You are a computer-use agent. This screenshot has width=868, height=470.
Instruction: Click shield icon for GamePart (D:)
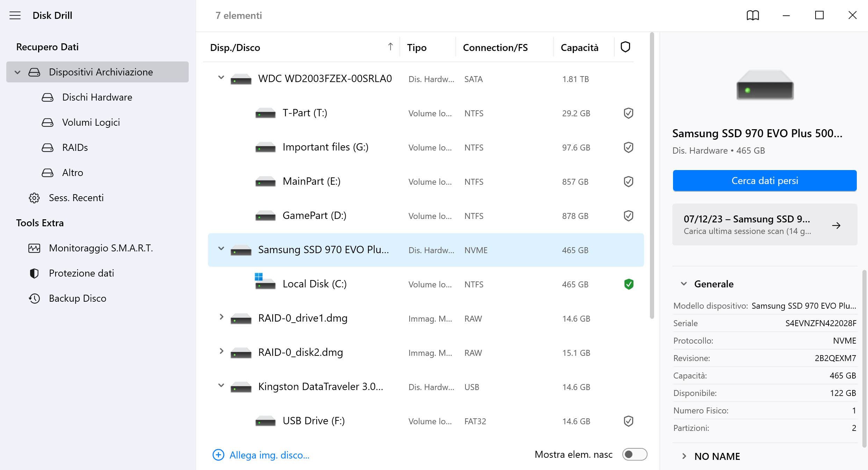[x=628, y=216]
